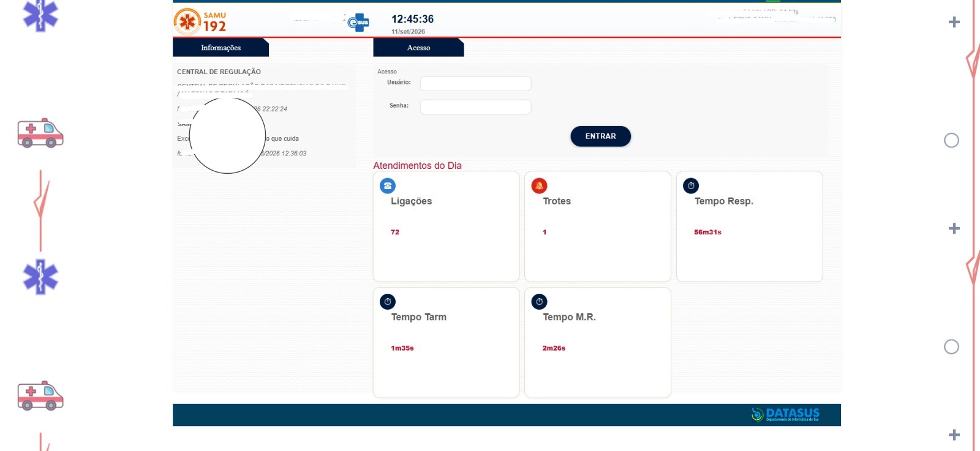
Task: Click the date 11/set/2026
Action: click(x=408, y=32)
